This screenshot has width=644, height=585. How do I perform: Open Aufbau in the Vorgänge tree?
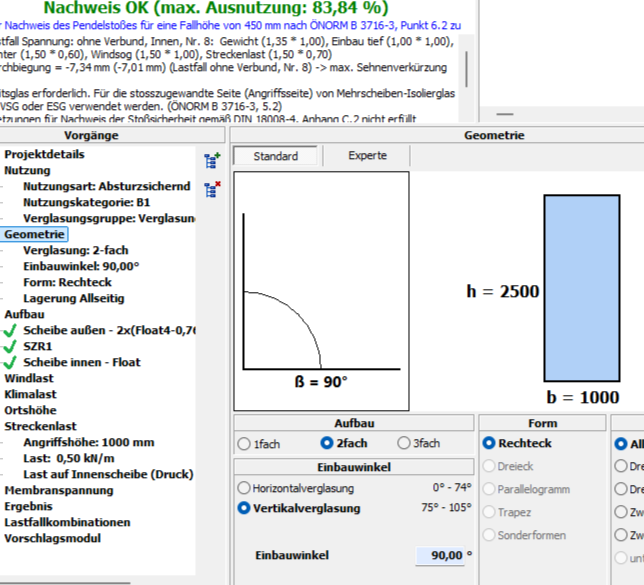[24, 315]
